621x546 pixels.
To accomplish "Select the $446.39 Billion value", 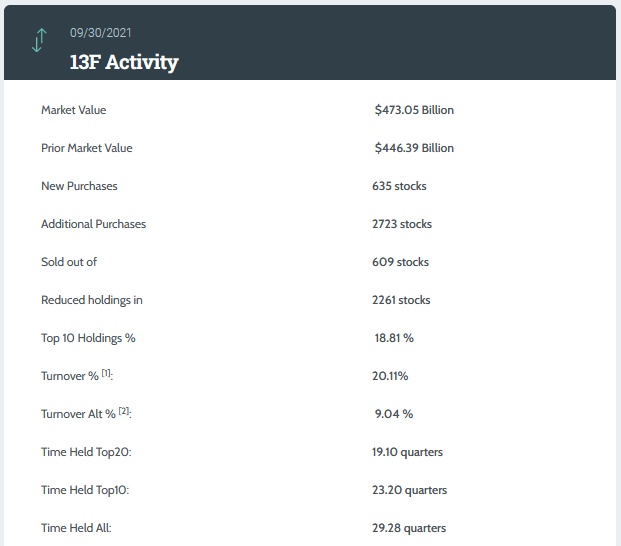I will pos(414,148).
